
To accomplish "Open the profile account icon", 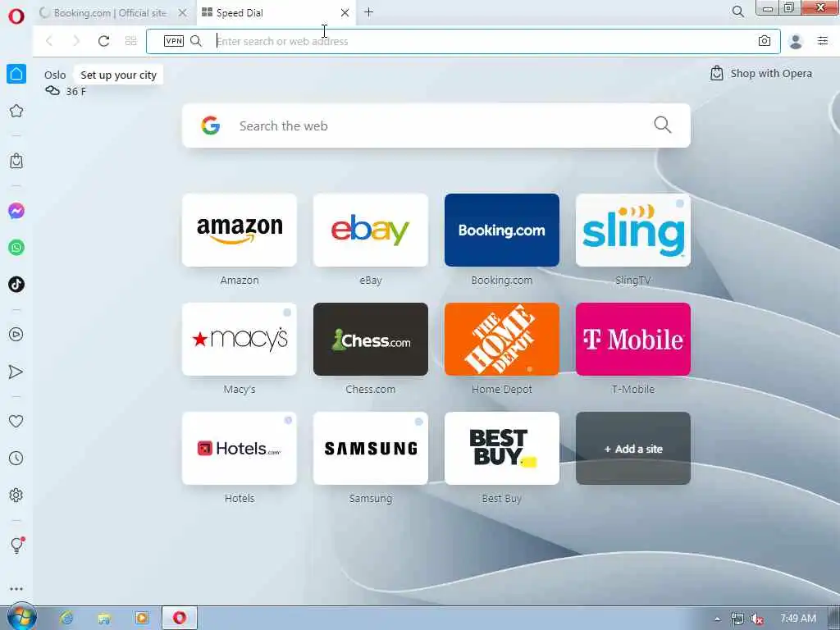I will click(x=796, y=41).
